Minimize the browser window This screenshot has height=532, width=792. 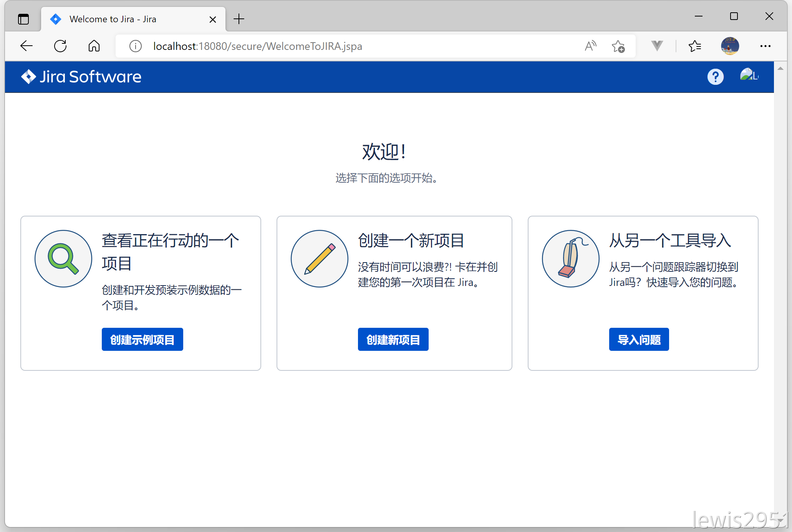click(x=699, y=17)
